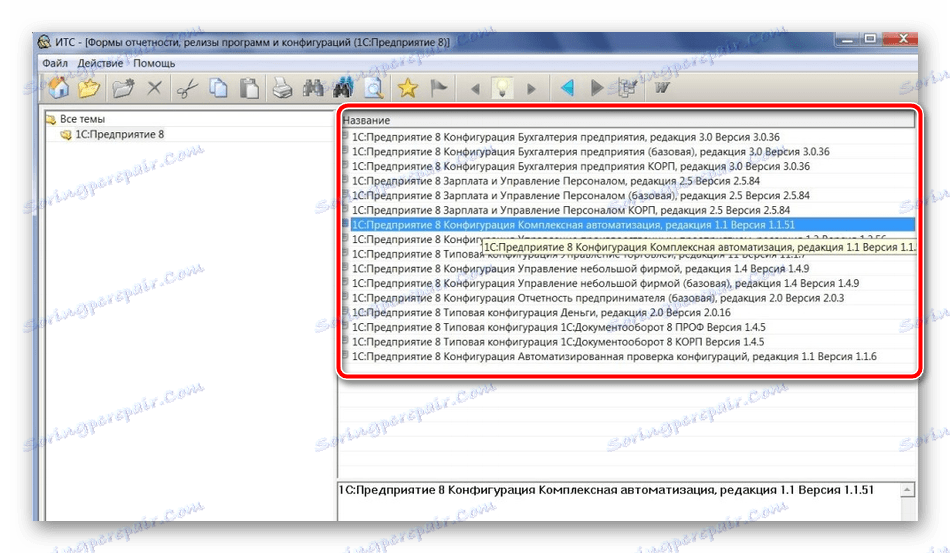Click the yellow star favorites icon
Image resolution: width=950 pixels, height=553 pixels.
tap(408, 88)
